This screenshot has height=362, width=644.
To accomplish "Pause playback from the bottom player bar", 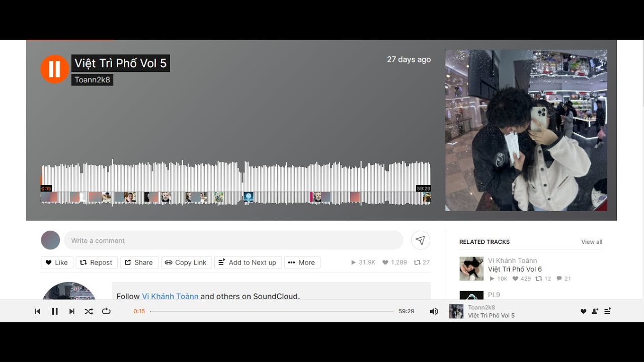I will [x=55, y=312].
